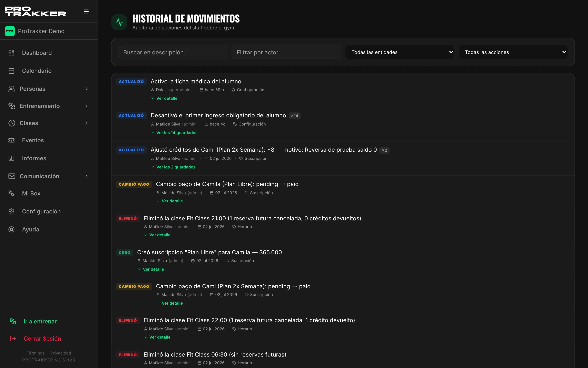The height and width of the screenshot is (368, 588).
Task: Click the ProTrakker logo
Action: [x=36, y=11]
